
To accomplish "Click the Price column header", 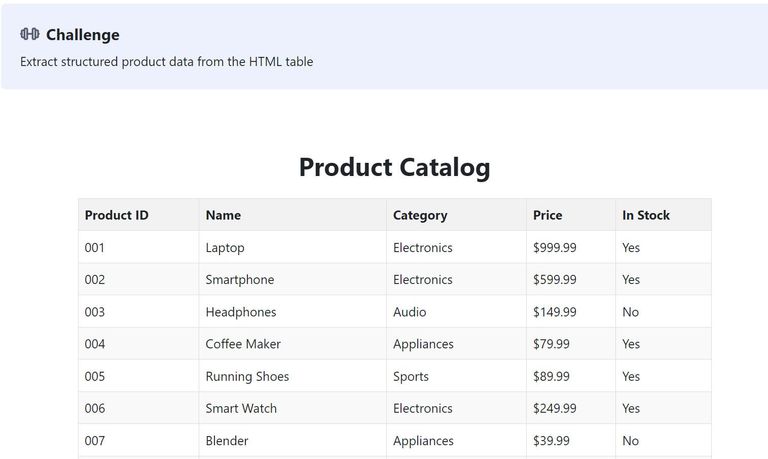I will (547, 215).
